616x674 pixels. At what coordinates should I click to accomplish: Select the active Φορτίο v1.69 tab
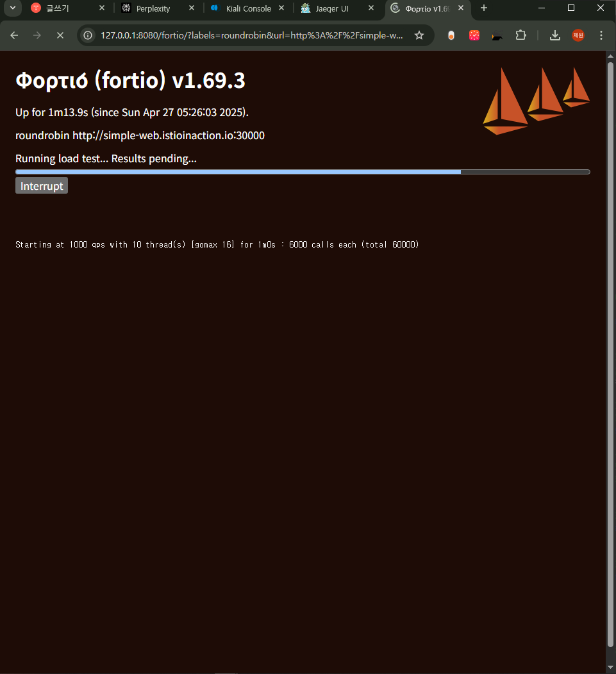(x=428, y=8)
